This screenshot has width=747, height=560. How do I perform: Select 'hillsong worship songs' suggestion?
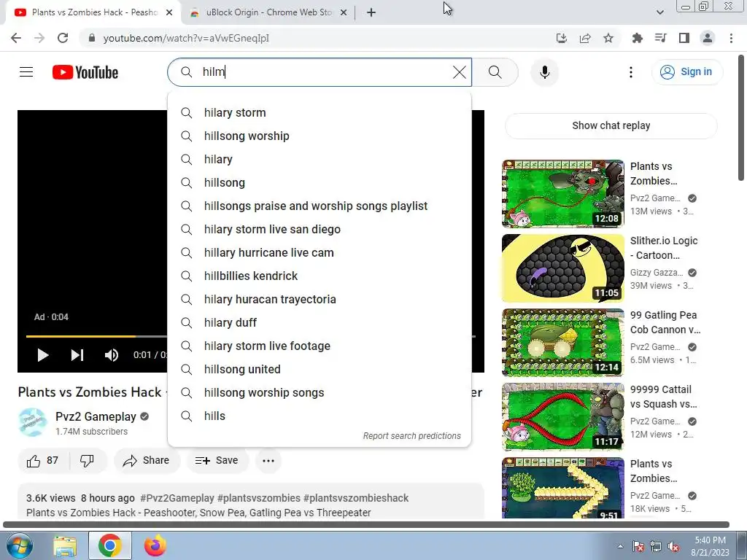point(320,392)
